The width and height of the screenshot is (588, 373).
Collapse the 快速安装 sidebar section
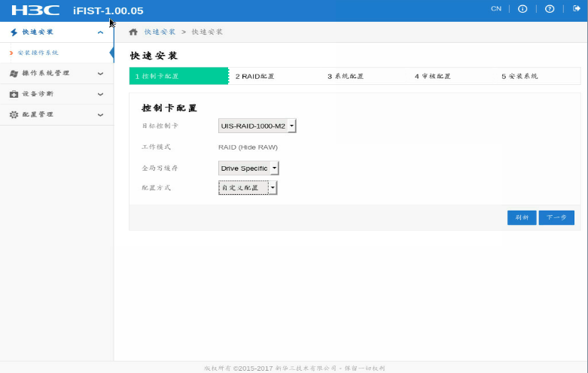(100, 32)
